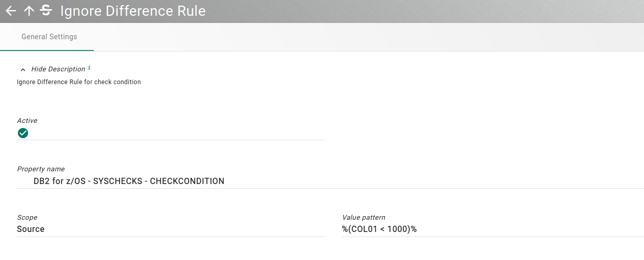Click the Scope field showing Source
Viewport: 644px width, 260px height.
170,229
